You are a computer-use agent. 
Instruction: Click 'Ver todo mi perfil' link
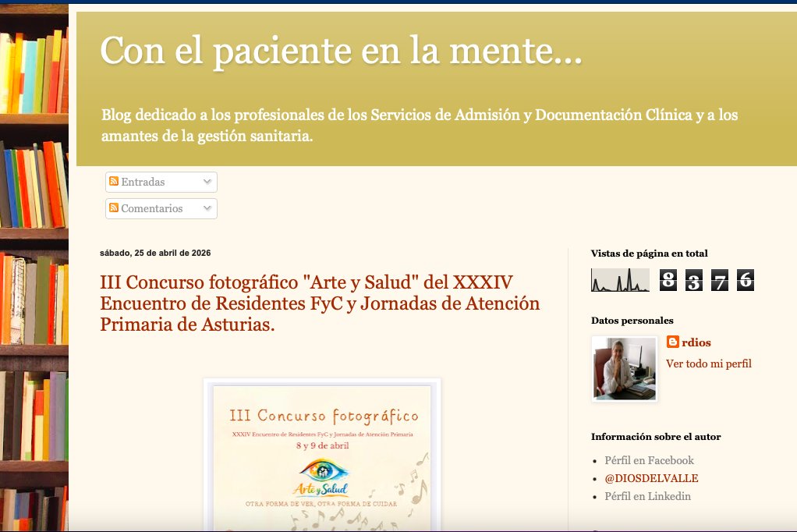(709, 364)
